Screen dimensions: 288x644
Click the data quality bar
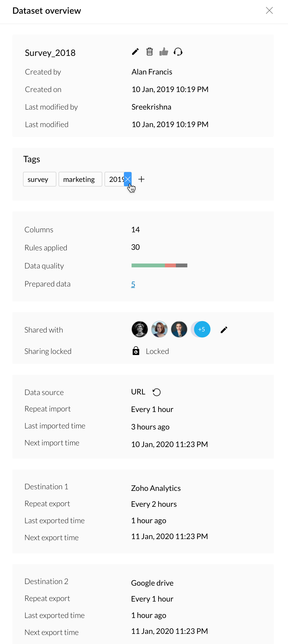[159, 265]
